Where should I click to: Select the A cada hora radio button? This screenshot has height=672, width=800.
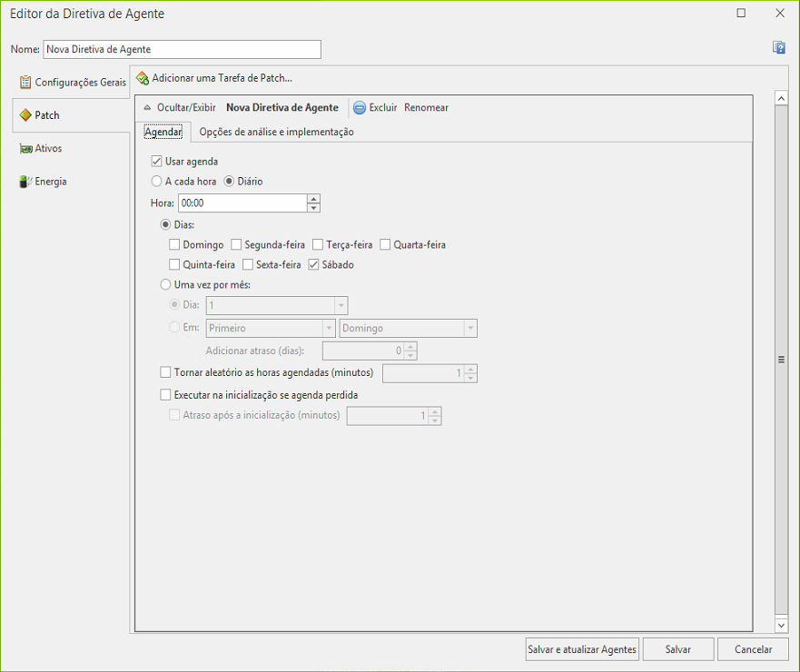click(x=156, y=181)
